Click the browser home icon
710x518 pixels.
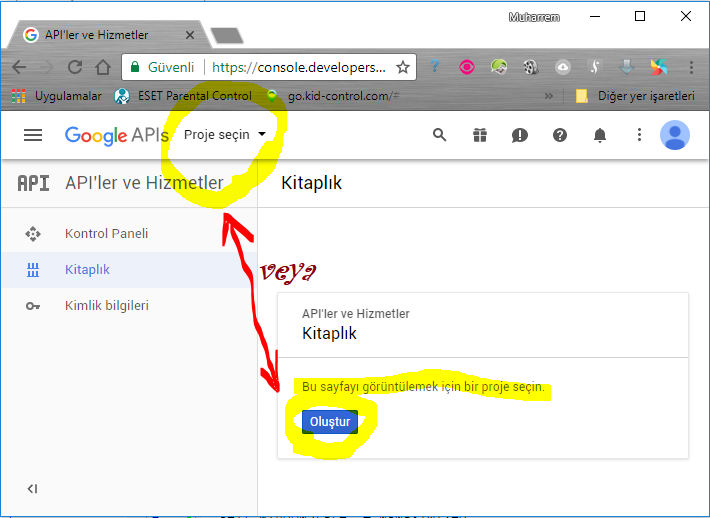tap(103, 67)
